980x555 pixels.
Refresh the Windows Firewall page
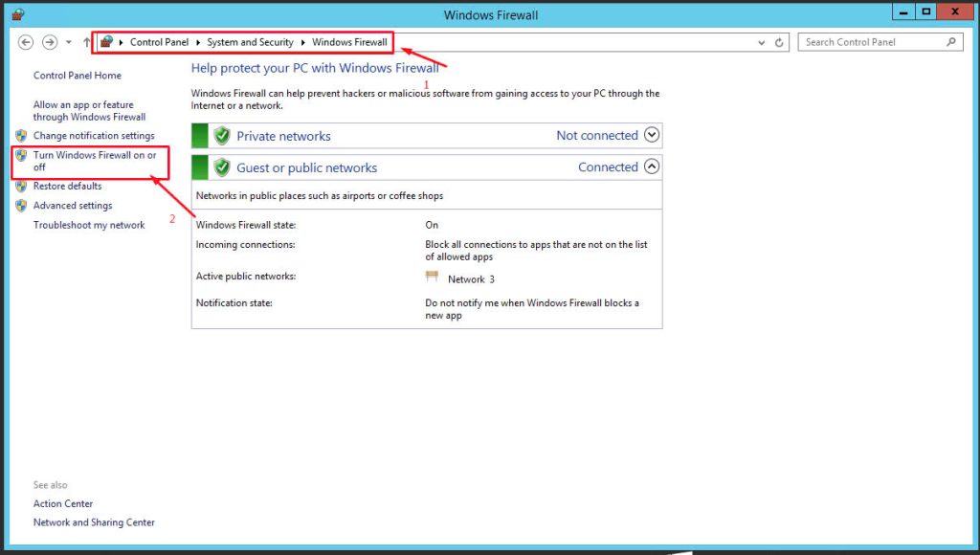tap(779, 42)
